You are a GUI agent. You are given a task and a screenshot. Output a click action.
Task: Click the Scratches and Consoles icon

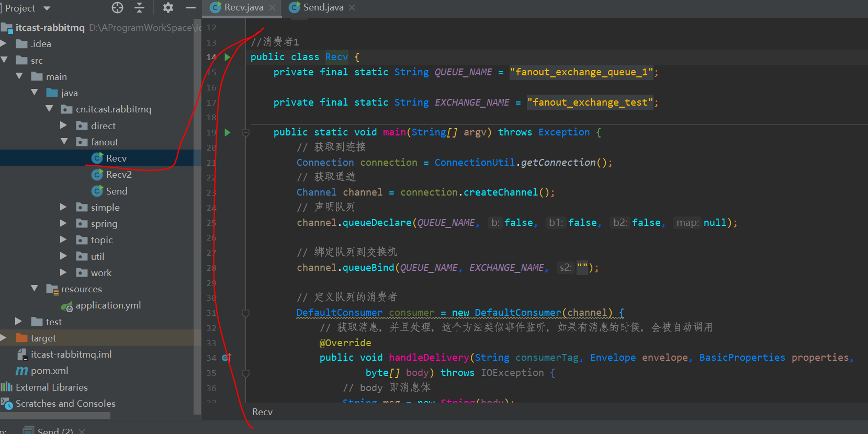[x=6, y=404]
